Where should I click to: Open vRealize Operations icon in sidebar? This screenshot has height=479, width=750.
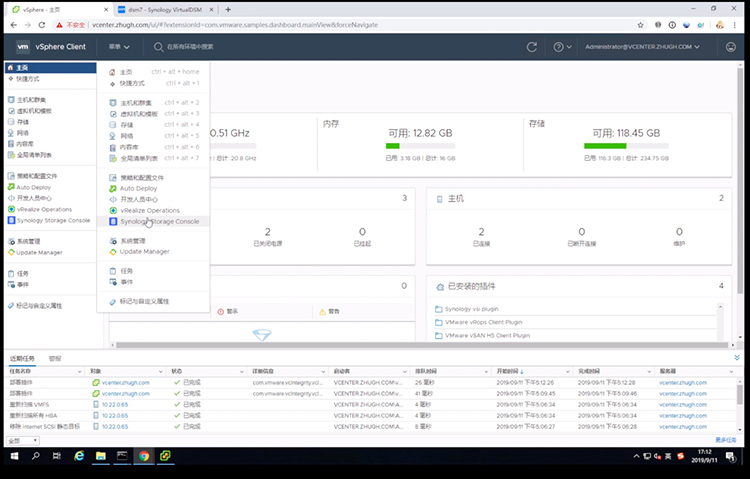coord(11,209)
